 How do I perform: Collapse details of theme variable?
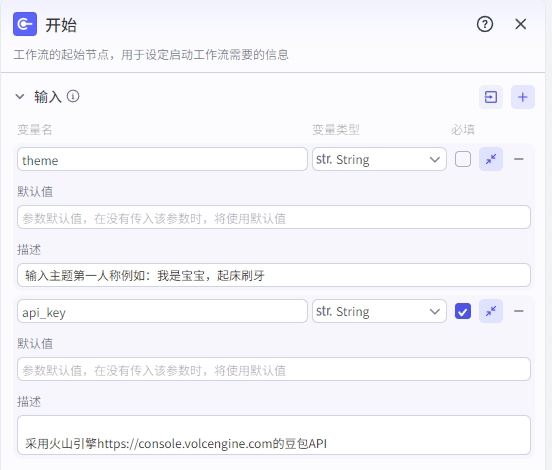(x=491, y=159)
